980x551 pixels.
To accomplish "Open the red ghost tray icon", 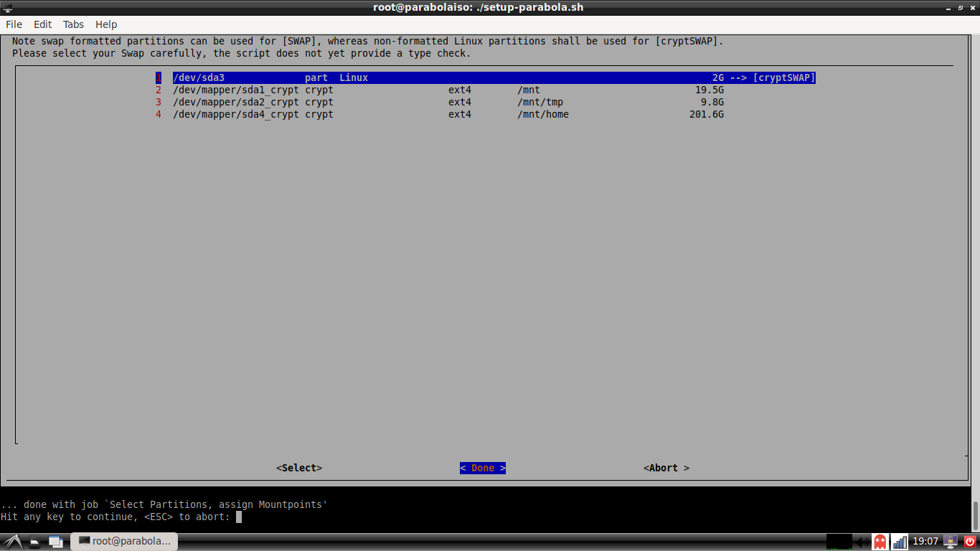I will tap(880, 542).
